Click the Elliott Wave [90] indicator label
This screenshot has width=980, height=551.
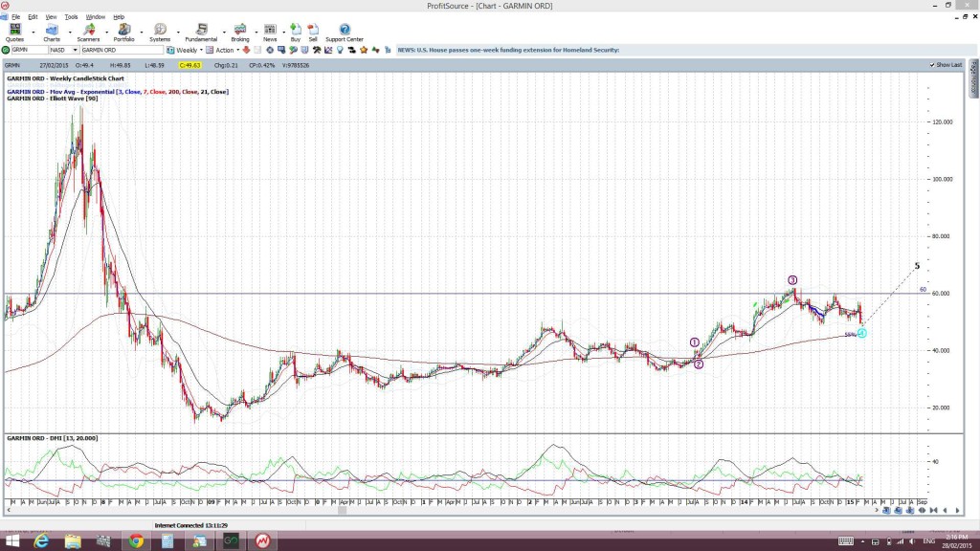tap(52, 99)
